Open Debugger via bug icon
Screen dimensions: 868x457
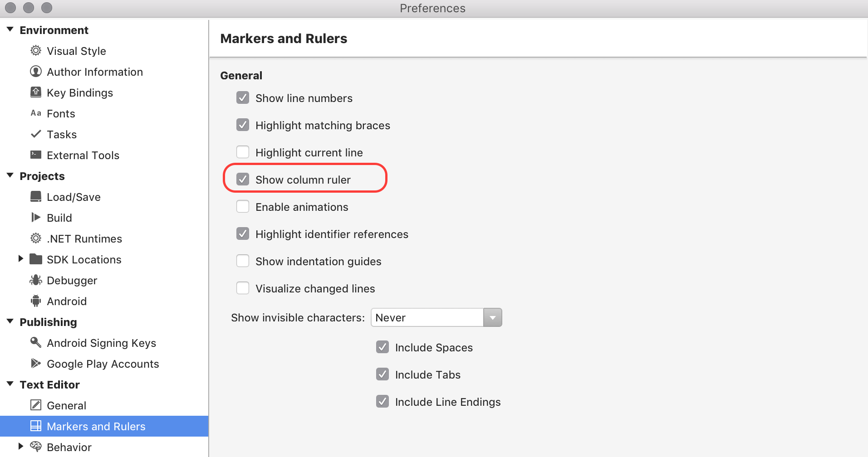coord(35,280)
